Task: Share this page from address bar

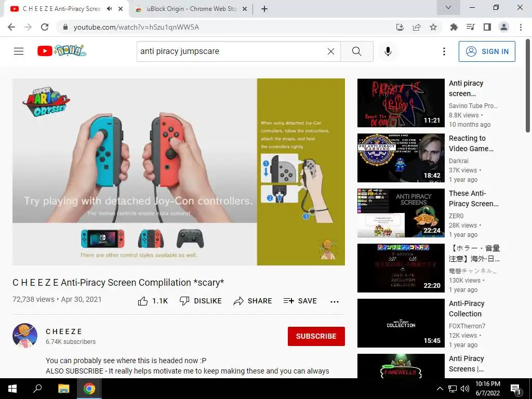Action: tap(417, 27)
